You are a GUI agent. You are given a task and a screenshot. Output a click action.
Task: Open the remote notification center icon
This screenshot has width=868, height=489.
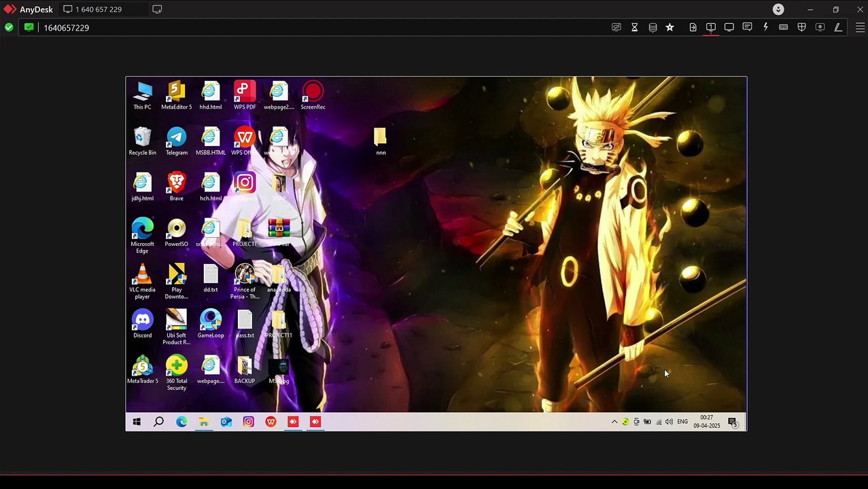tap(733, 422)
